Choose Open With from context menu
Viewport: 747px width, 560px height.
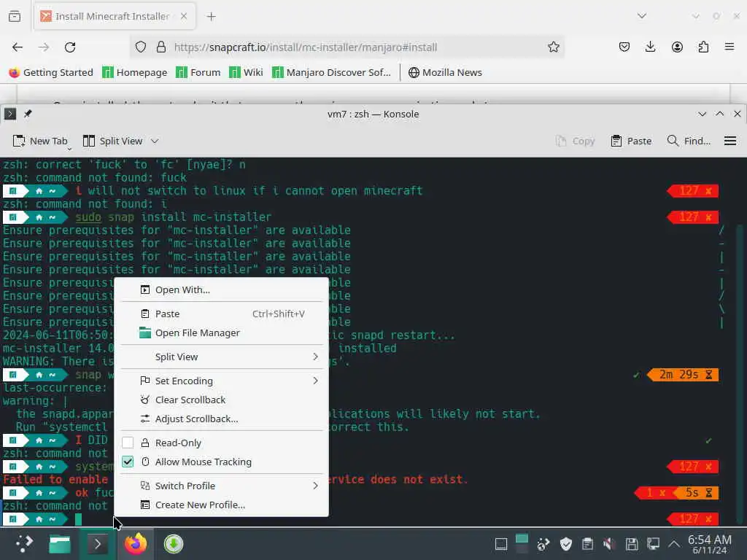point(222,289)
